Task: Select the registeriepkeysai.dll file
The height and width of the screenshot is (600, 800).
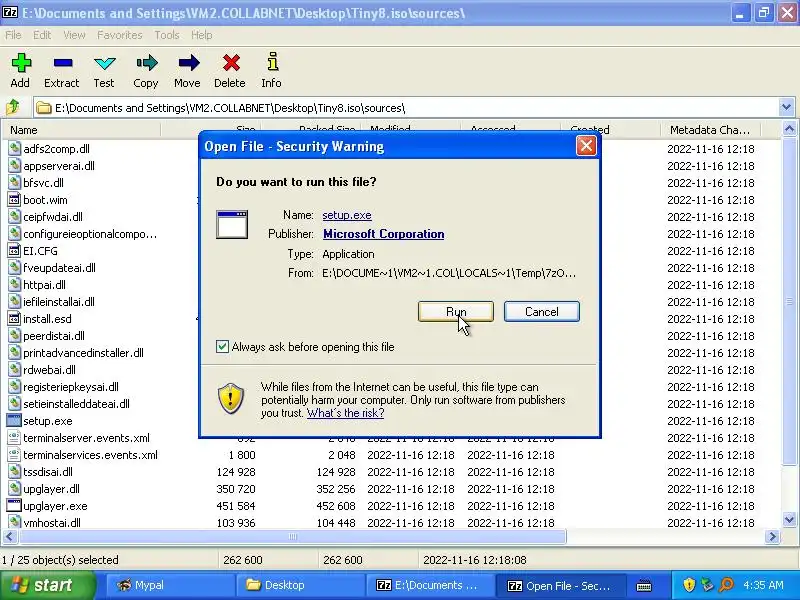Action: 71,387
